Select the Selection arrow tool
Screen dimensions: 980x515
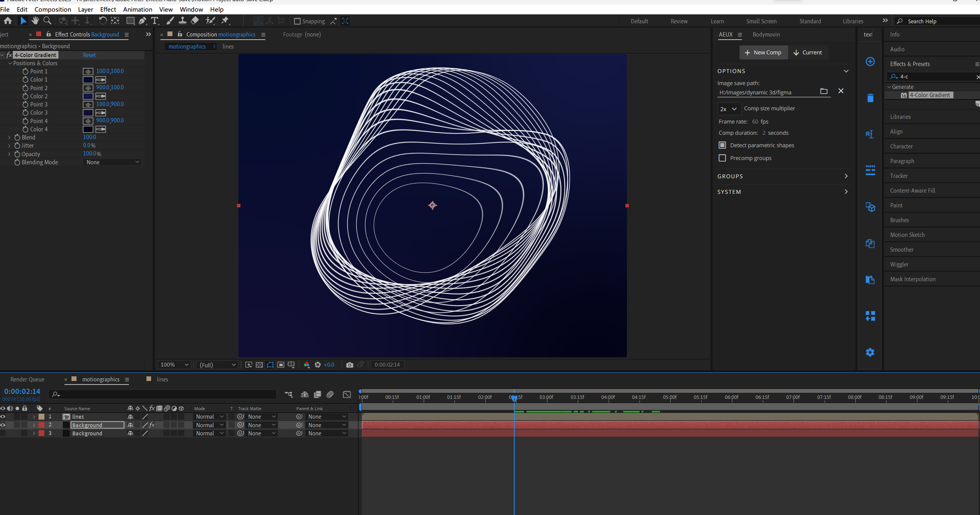point(23,21)
